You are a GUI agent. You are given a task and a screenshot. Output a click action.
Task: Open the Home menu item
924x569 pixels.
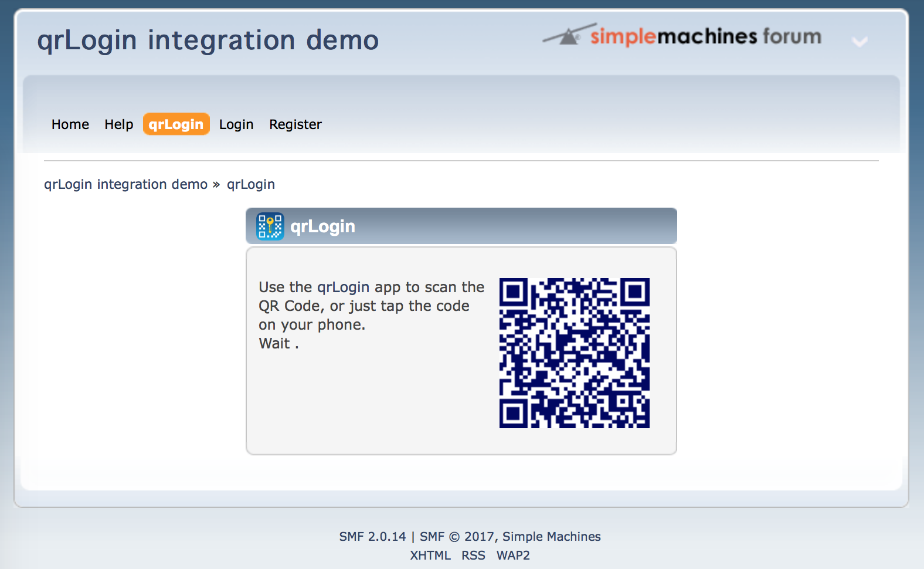pyautogui.click(x=70, y=124)
